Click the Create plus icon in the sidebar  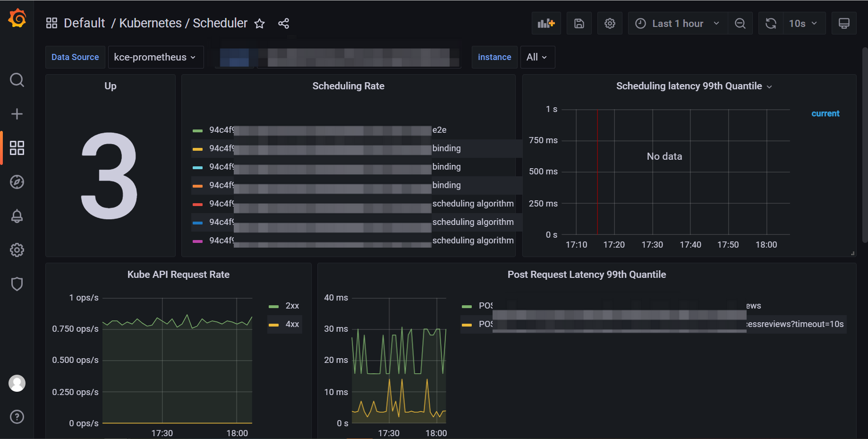click(17, 114)
